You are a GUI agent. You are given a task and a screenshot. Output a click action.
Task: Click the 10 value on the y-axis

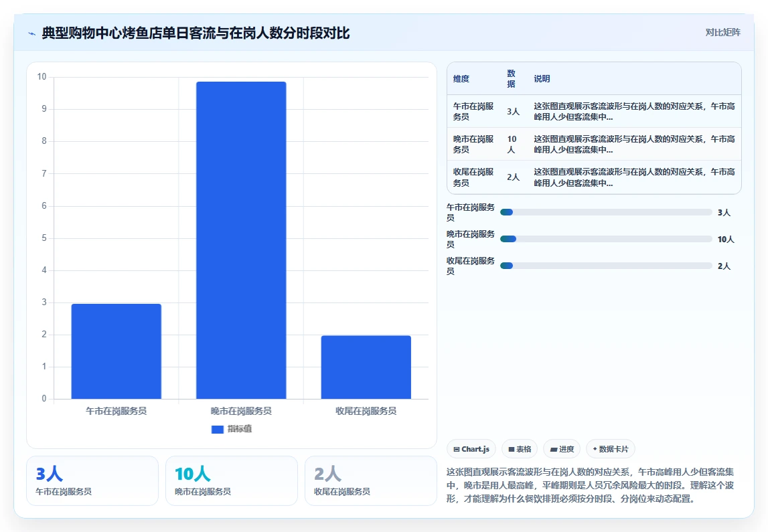tap(42, 77)
